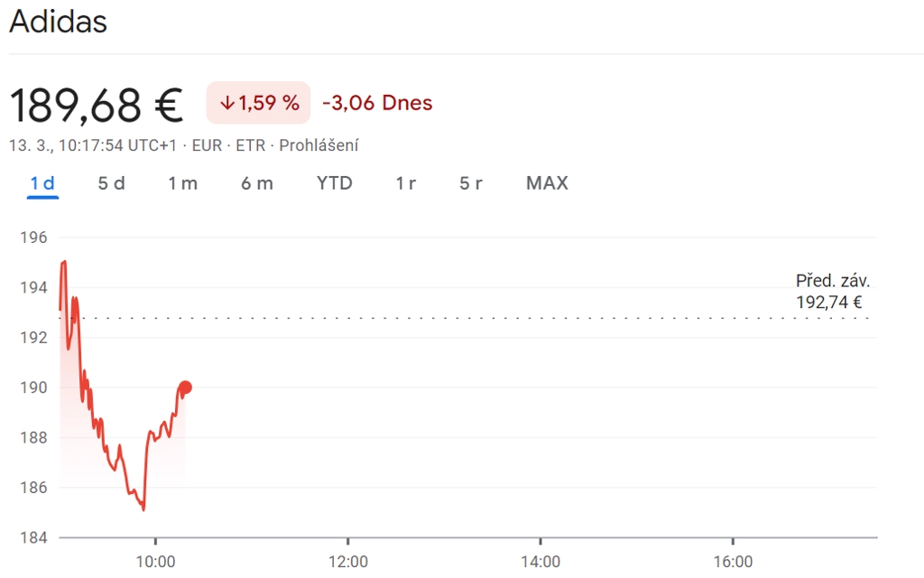Click the 196 value on the price axis
Screen dimensions: 924x578
[33, 238]
